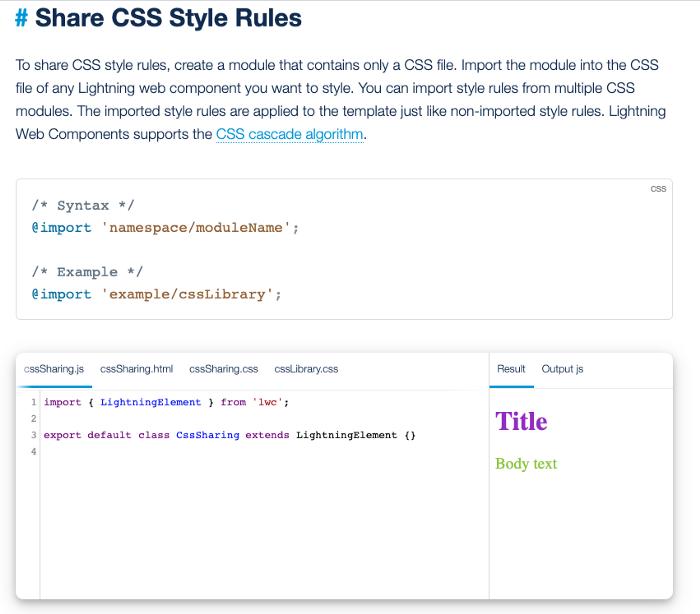Switch to the cssSharing.js tab

[x=54, y=369]
